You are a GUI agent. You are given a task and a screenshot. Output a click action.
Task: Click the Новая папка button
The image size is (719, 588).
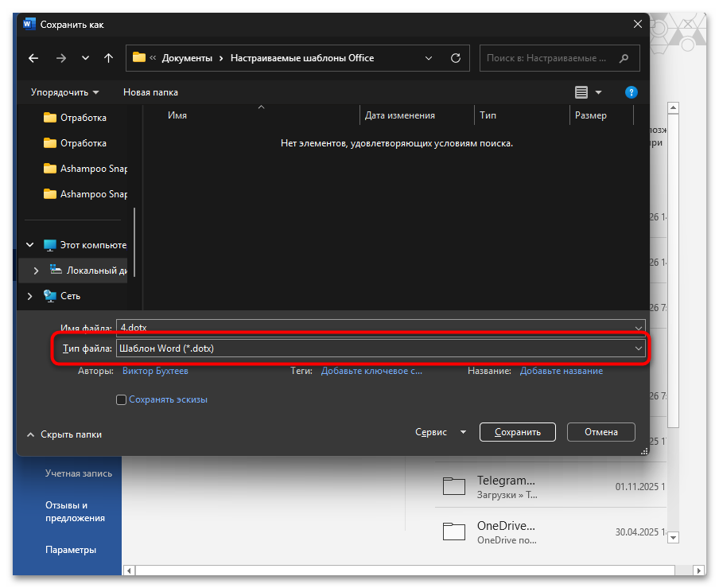coord(150,92)
